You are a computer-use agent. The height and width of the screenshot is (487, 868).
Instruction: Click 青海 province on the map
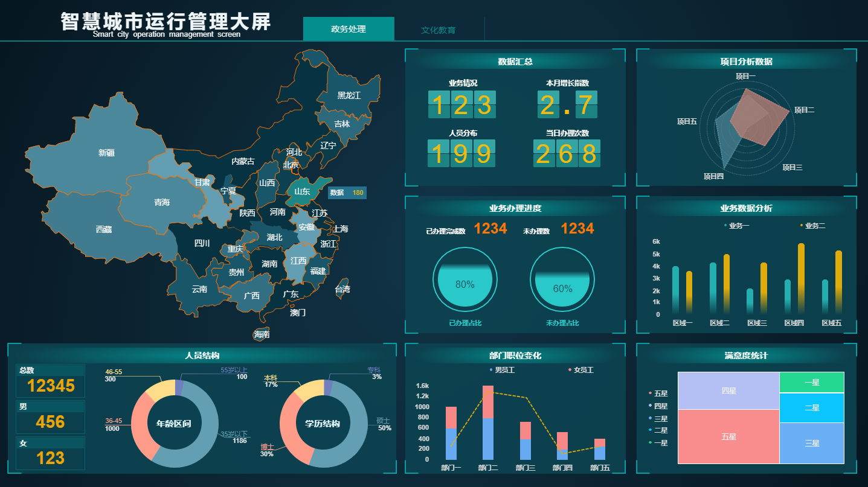click(162, 202)
